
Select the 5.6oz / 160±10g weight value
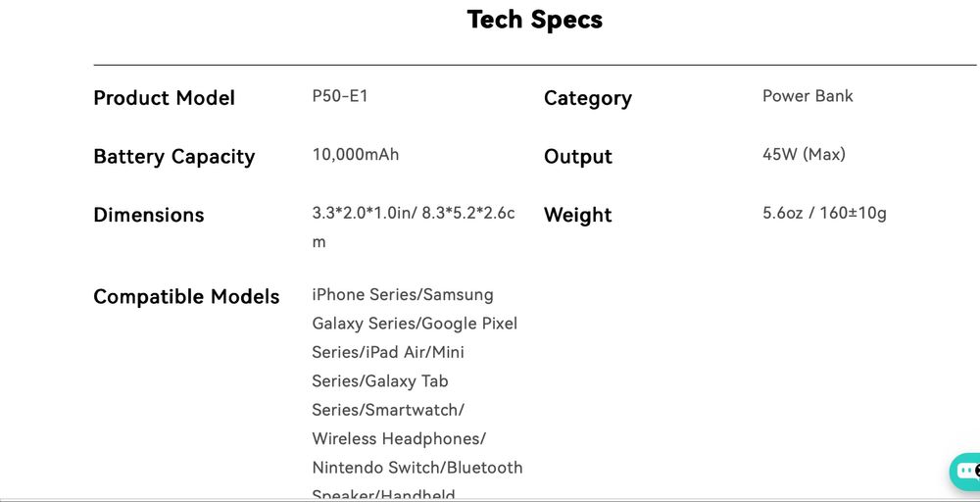824,214
